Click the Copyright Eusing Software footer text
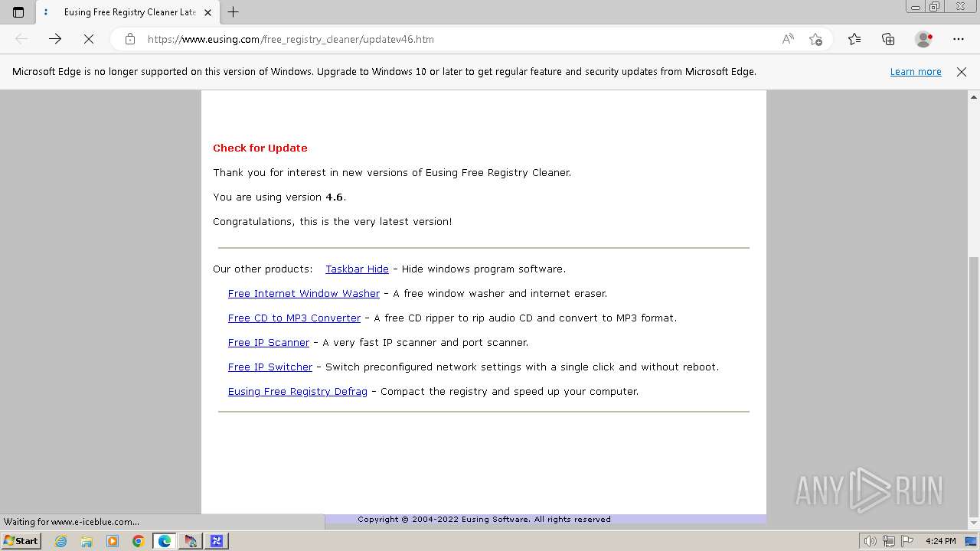Viewport: 980px width, 551px height. click(484, 520)
